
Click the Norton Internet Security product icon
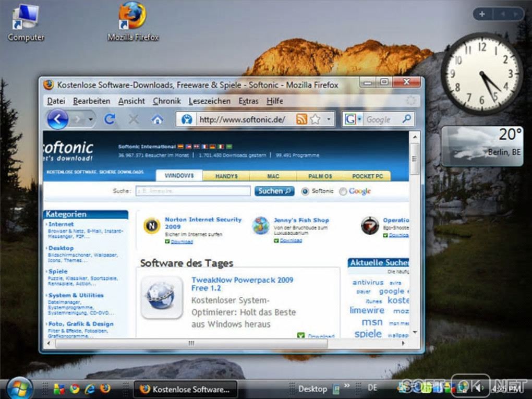pyautogui.click(x=152, y=226)
